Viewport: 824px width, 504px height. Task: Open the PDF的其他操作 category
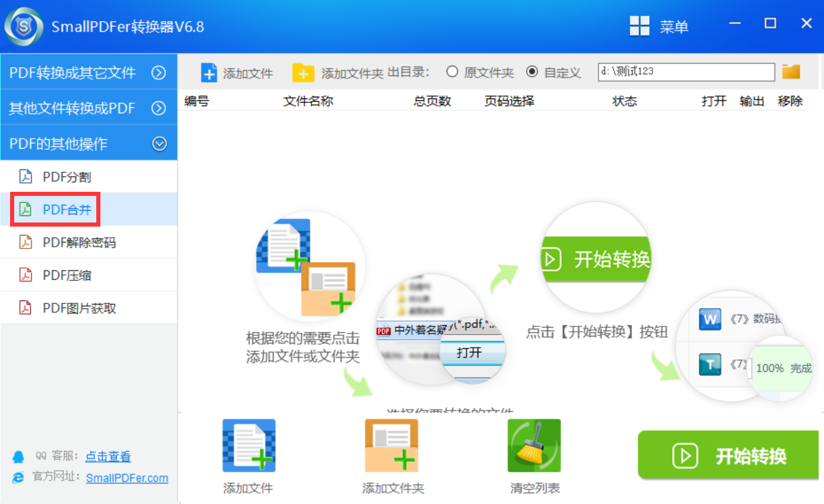[x=89, y=143]
